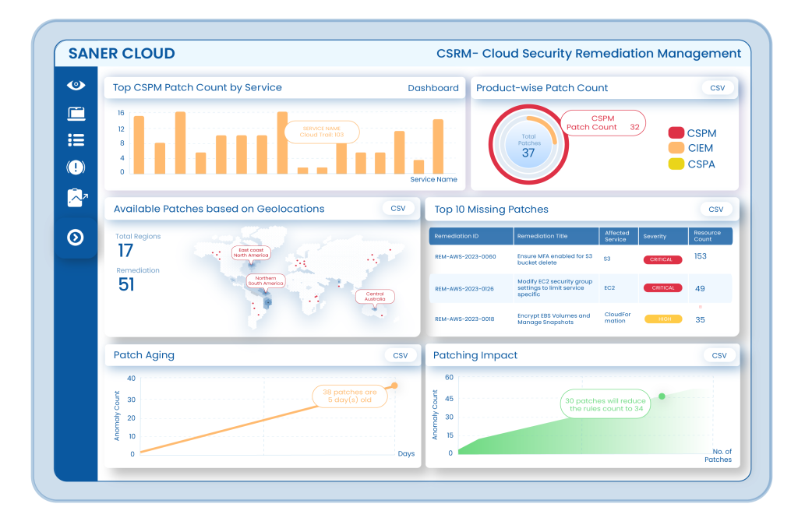Sort by Affected Service column header

tap(617, 236)
